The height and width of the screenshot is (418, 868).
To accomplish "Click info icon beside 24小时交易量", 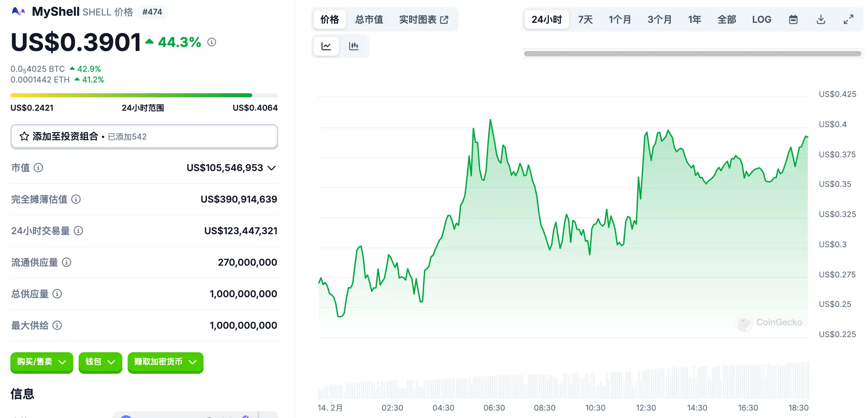I will pos(78,231).
